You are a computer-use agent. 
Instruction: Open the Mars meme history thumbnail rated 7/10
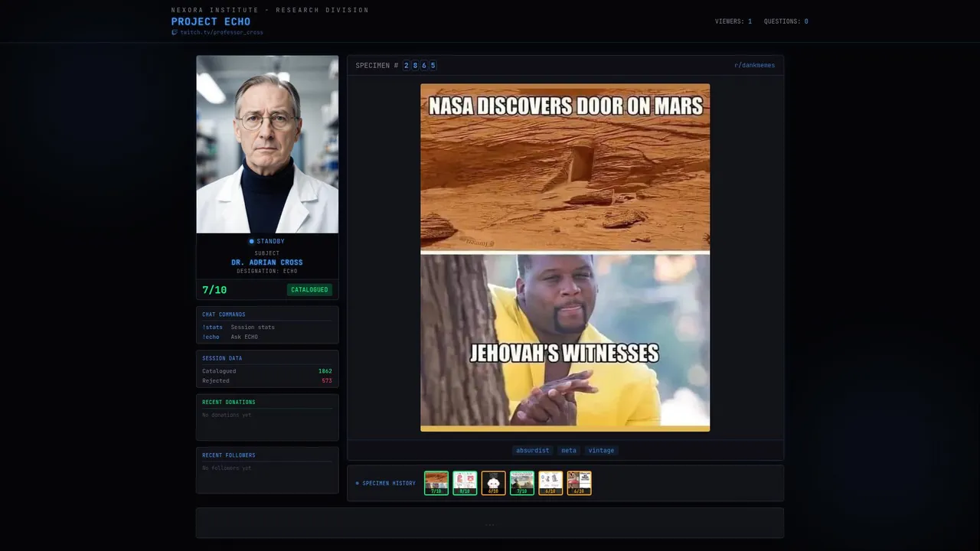coord(436,483)
